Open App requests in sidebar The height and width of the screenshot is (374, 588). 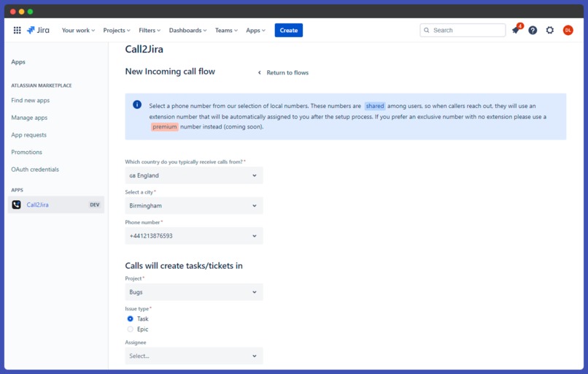pyautogui.click(x=29, y=135)
